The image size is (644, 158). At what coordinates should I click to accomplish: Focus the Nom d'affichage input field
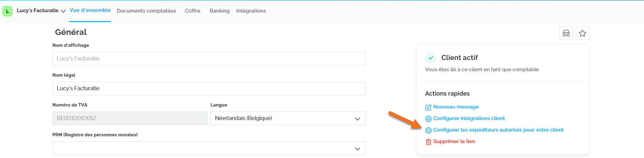click(x=209, y=59)
